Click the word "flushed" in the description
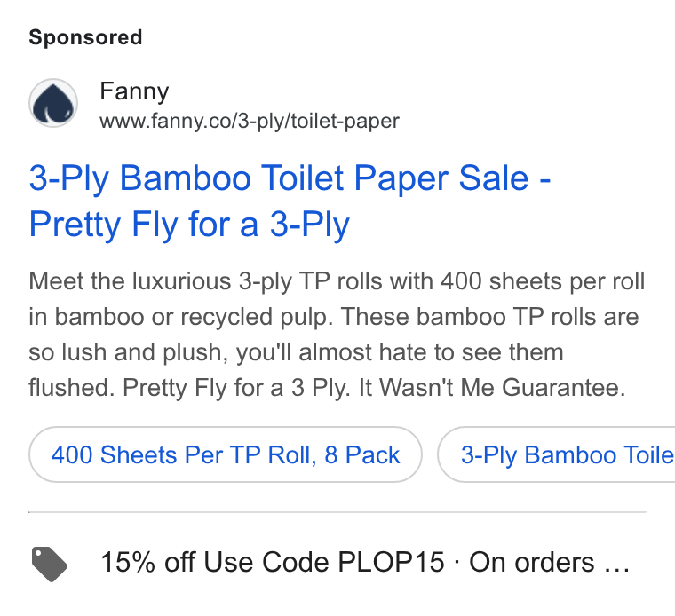 point(71,388)
